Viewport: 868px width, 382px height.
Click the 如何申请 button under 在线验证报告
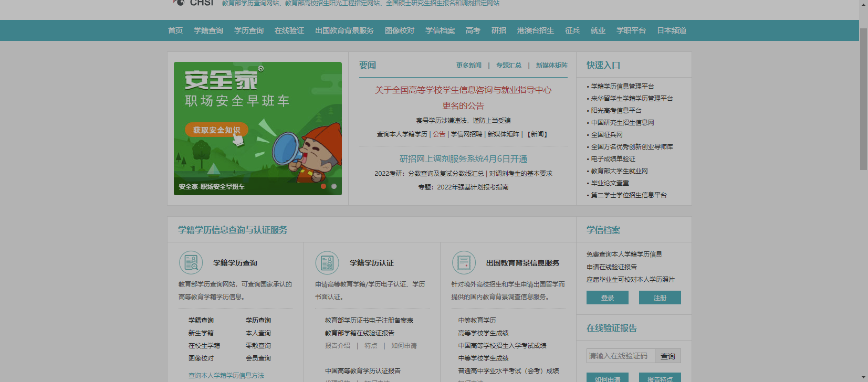[x=608, y=378]
